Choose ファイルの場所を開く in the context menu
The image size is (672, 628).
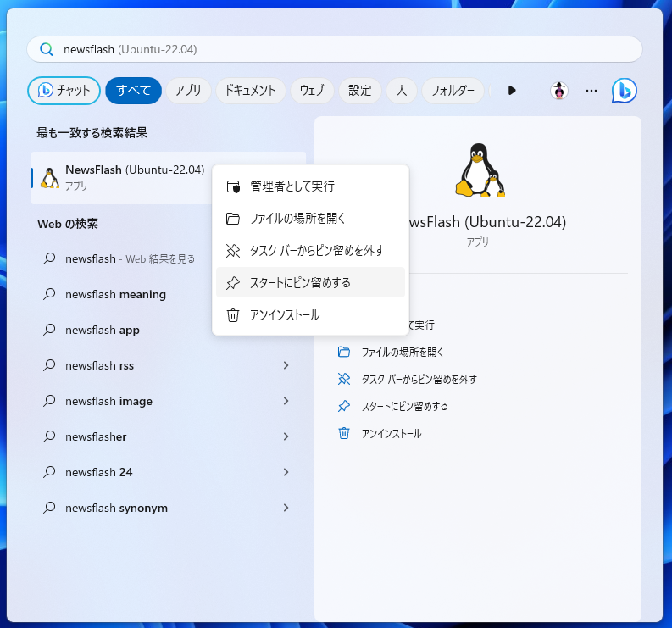310,218
